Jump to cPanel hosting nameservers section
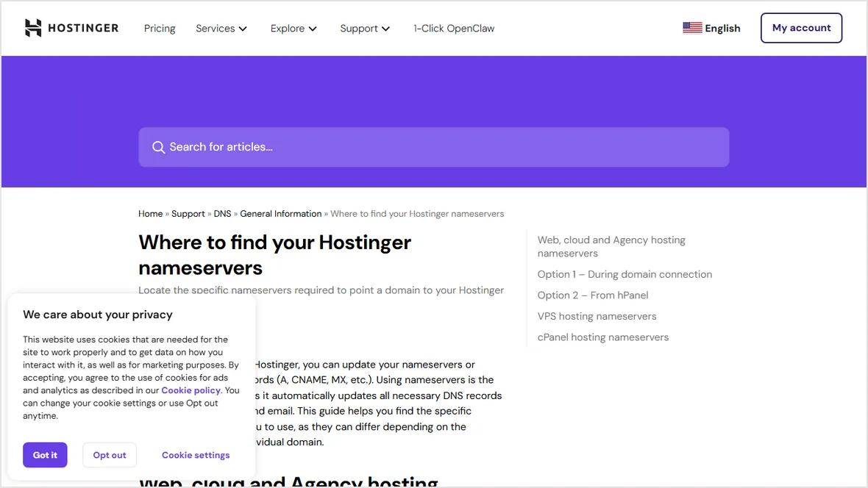Viewport: 868px width, 488px height. (x=603, y=337)
